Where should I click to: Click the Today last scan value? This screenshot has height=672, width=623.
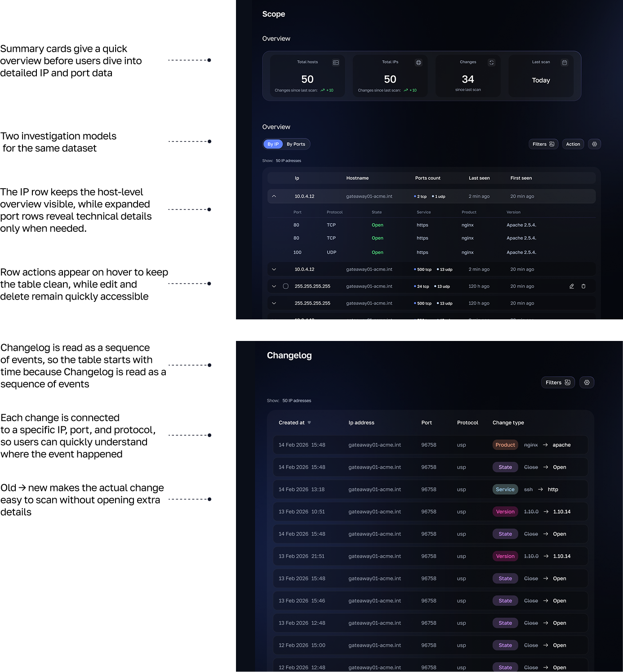coord(541,80)
